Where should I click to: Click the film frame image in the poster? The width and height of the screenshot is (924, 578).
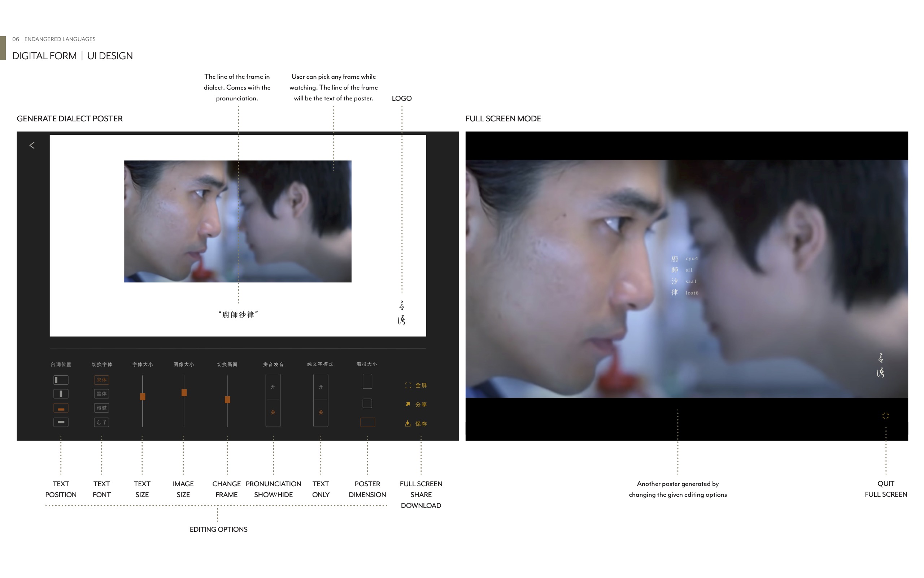tap(237, 221)
